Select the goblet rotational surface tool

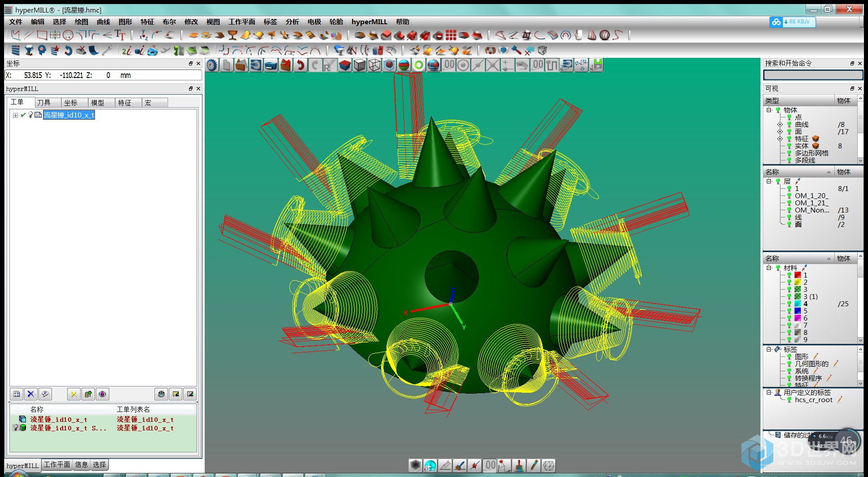[232, 35]
